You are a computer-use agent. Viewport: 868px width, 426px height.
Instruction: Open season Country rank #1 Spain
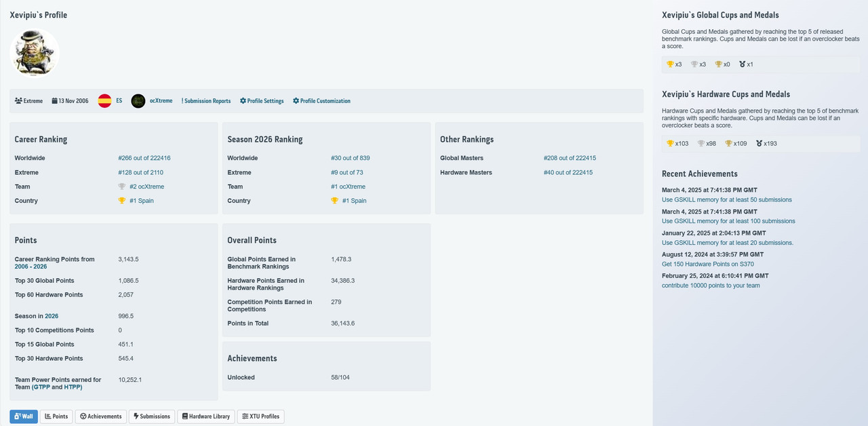(354, 201)
